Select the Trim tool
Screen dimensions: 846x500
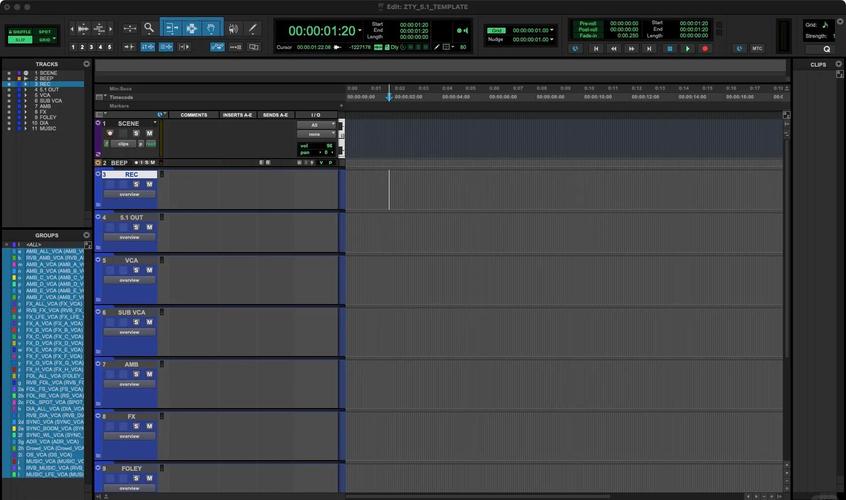click(x=171, y=28)
